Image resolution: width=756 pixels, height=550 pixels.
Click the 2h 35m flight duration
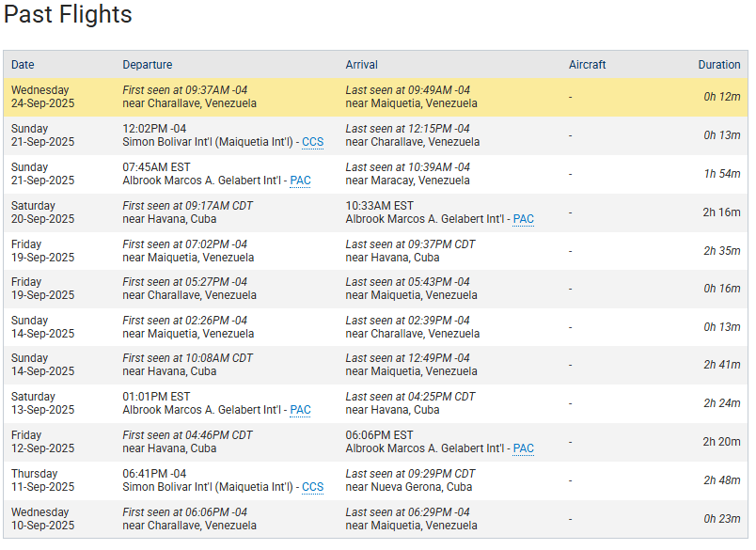click(721, 251)
